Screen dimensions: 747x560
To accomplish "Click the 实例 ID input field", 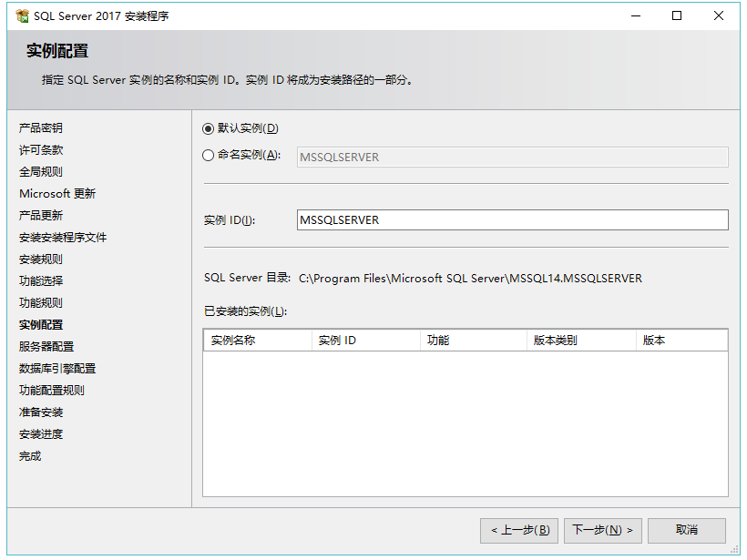I will click(513, 220).
